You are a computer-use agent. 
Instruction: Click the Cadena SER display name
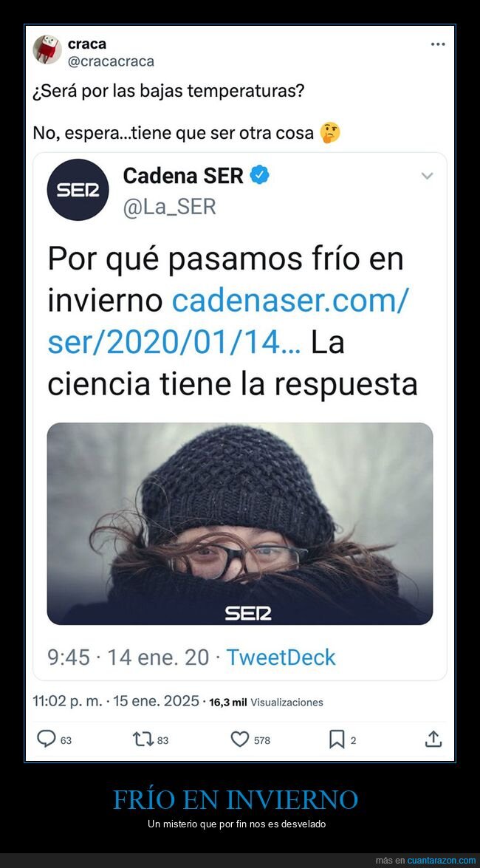click(183, 176)
